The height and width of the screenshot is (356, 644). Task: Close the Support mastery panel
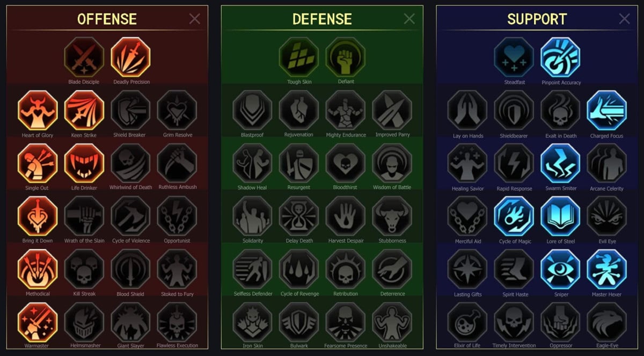tap(625, 19)
